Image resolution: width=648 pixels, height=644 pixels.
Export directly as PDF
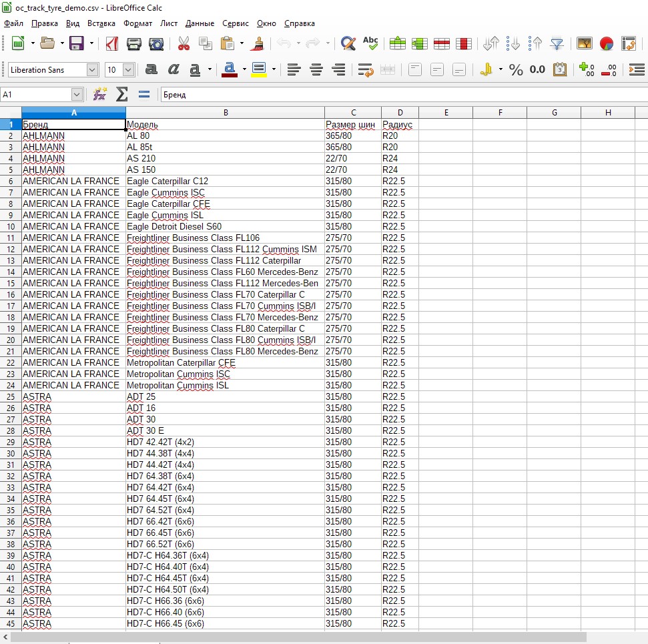tap(112, 44)
